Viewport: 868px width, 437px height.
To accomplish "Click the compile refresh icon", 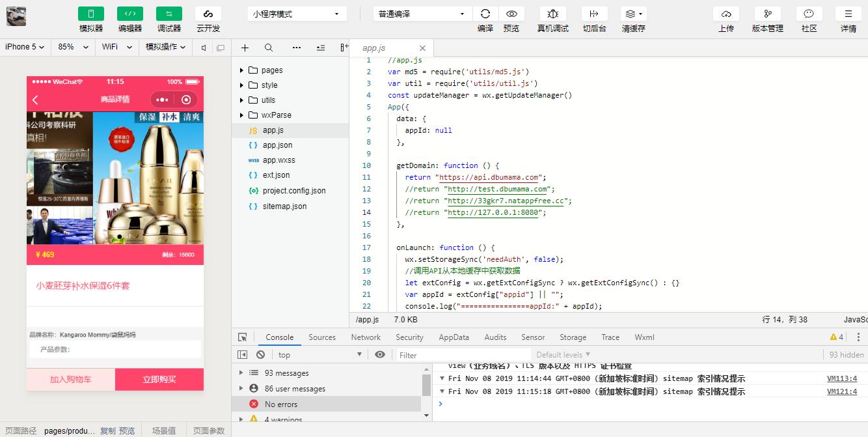I will coord(485,14).
